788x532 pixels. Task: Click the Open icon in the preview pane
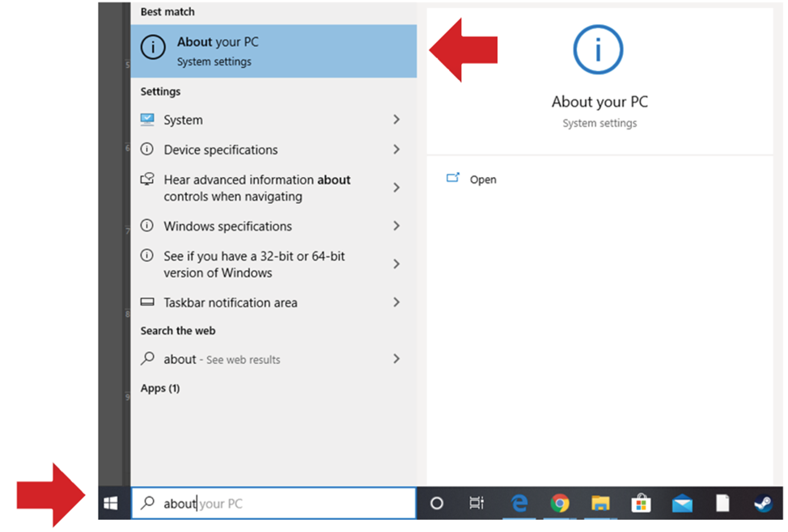(453, 178)
